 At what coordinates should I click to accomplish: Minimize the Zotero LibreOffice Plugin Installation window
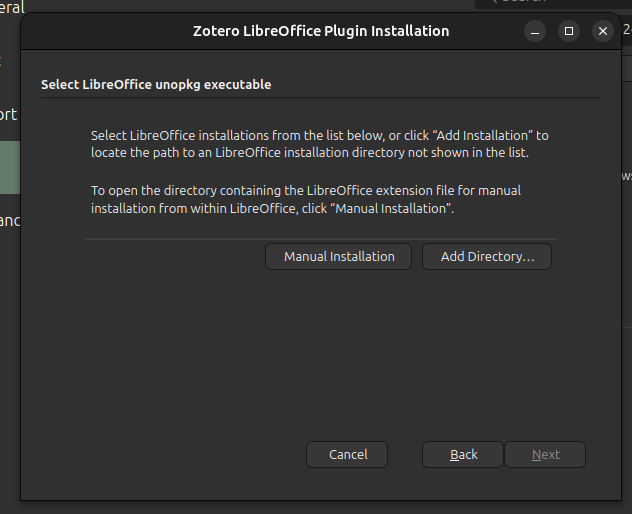(x=535, y=31)
